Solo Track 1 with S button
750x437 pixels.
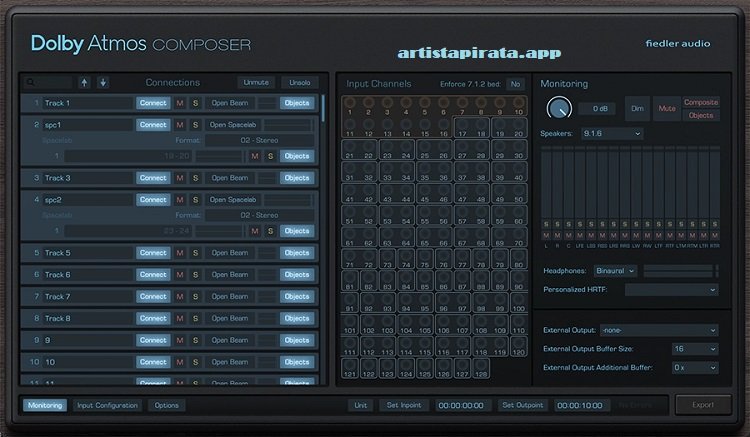[195, 103]
